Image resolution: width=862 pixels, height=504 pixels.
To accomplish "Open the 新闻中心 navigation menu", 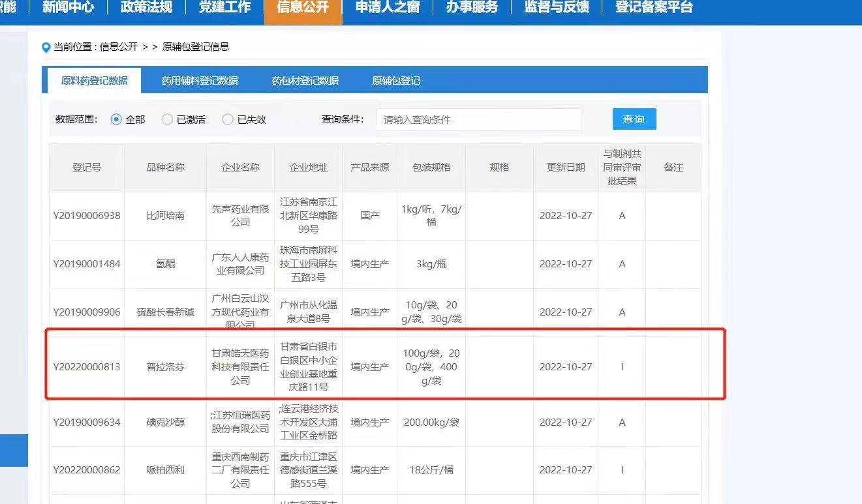I will [68, 8].
